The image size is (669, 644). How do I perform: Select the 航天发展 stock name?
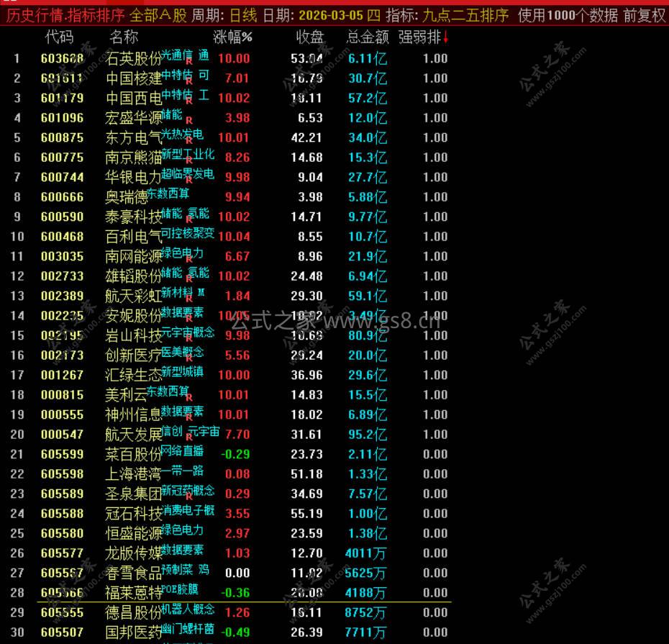click(134, 435)
